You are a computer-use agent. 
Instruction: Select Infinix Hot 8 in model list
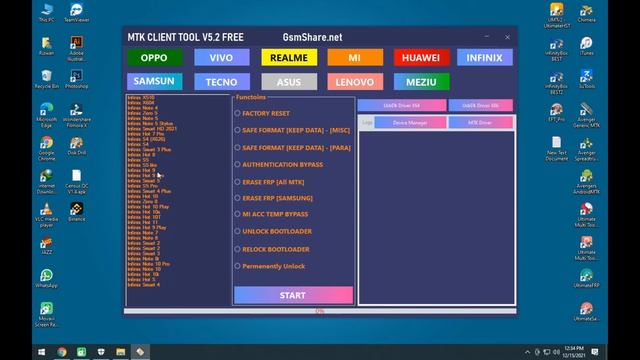[x=141, y=155]
